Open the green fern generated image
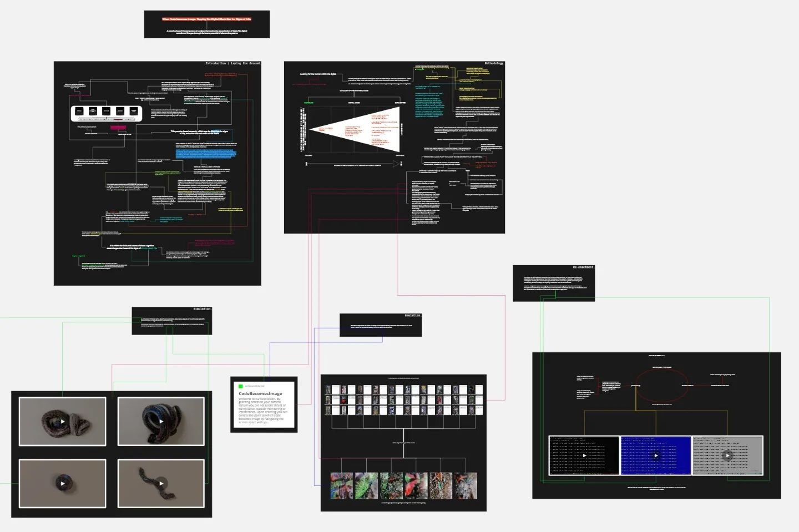The height and width of the screenshot is (532, 799). tap(366, 485)
